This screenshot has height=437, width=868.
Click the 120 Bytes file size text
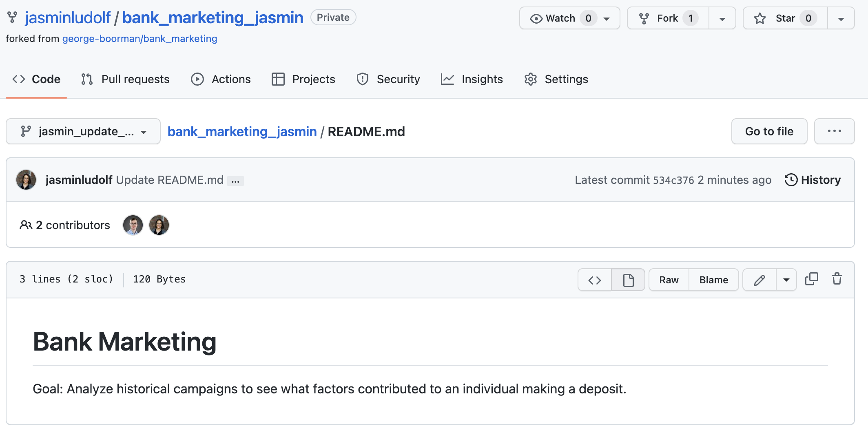tap(159, 279)
